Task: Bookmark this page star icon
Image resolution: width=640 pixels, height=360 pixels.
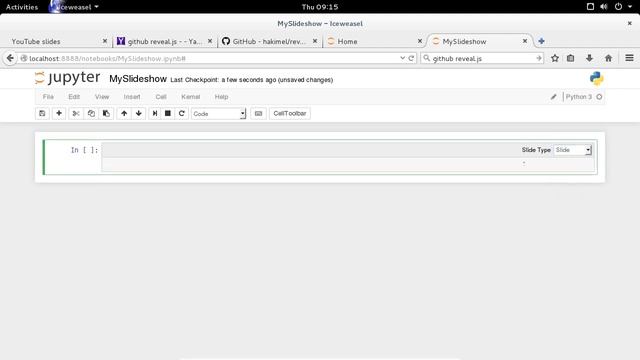Action: point(555,58)
